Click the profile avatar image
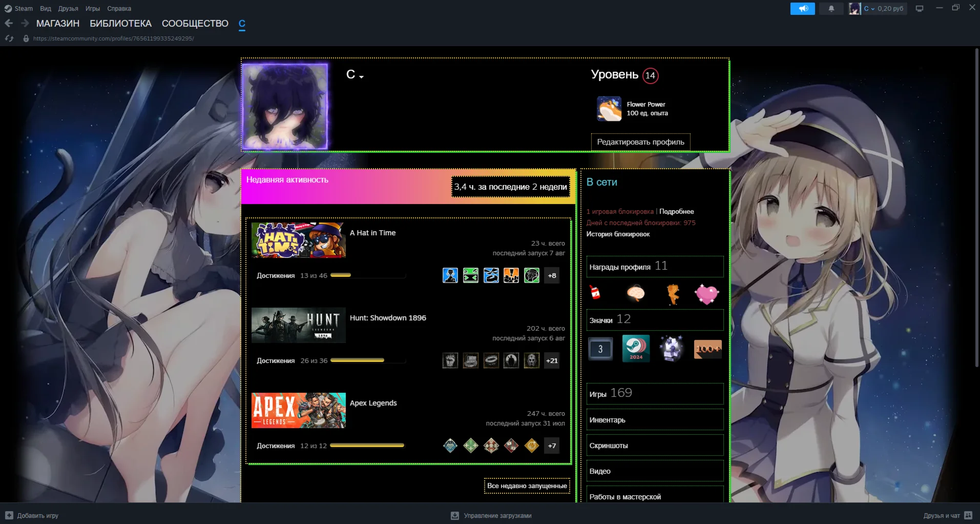 285,107
